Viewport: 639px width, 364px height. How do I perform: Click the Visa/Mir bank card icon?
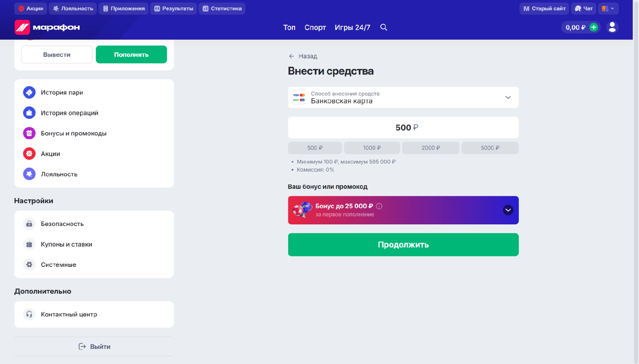299,97
